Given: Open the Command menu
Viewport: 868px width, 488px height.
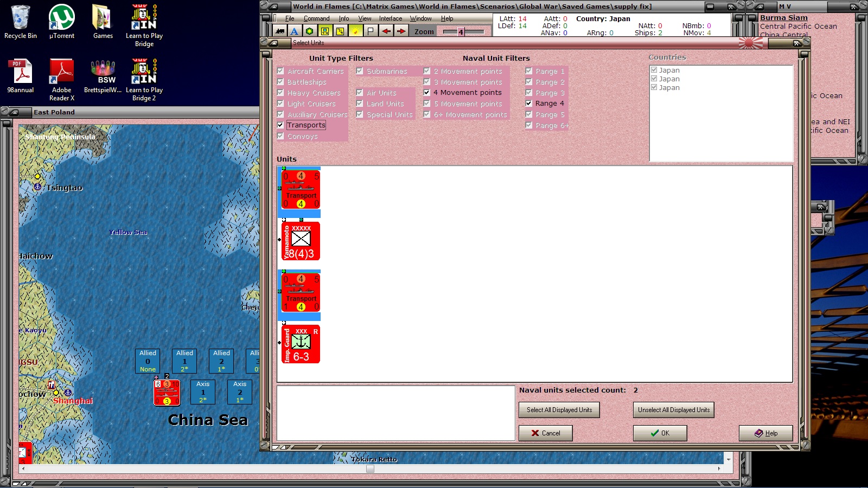Looking at the screenshot, I should click(x=317, y=18).
